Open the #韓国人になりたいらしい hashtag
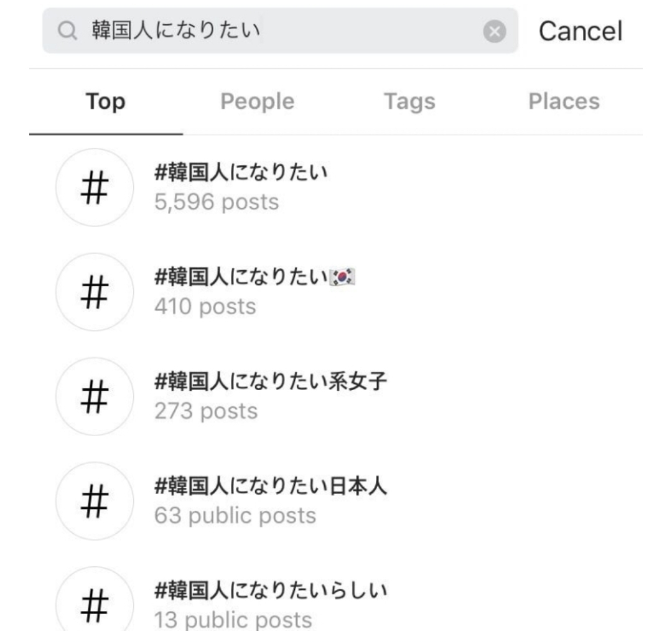672x644 pixels. (271, 592)
